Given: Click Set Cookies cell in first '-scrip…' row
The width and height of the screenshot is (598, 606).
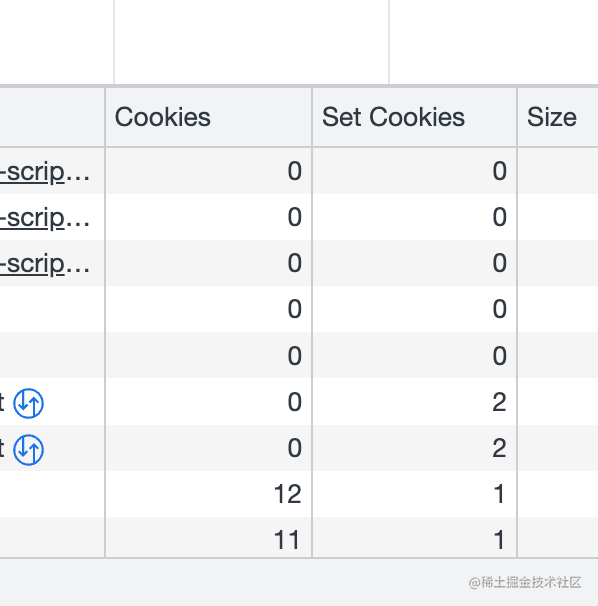Looking at the screenshot, I should tap(414, 171).
